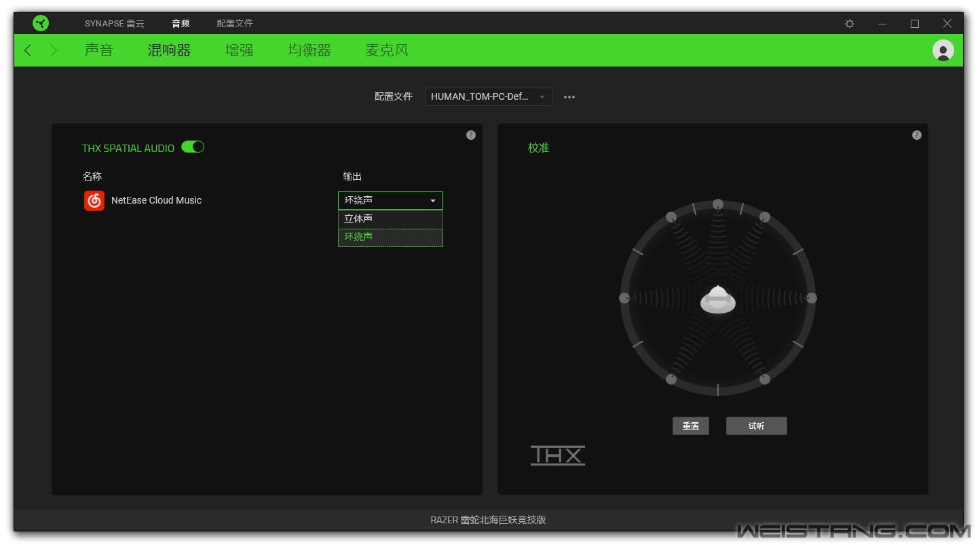Click the forward navigation arrow
Viewport: 980px width, 547px height.
(x=54, y=50)
